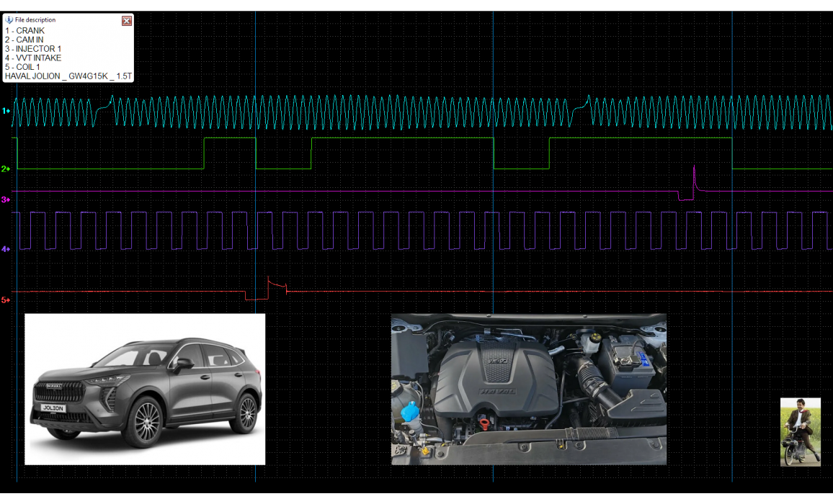
Task: Select the red channel 5 marker
Action: click(x=4, y=300)
